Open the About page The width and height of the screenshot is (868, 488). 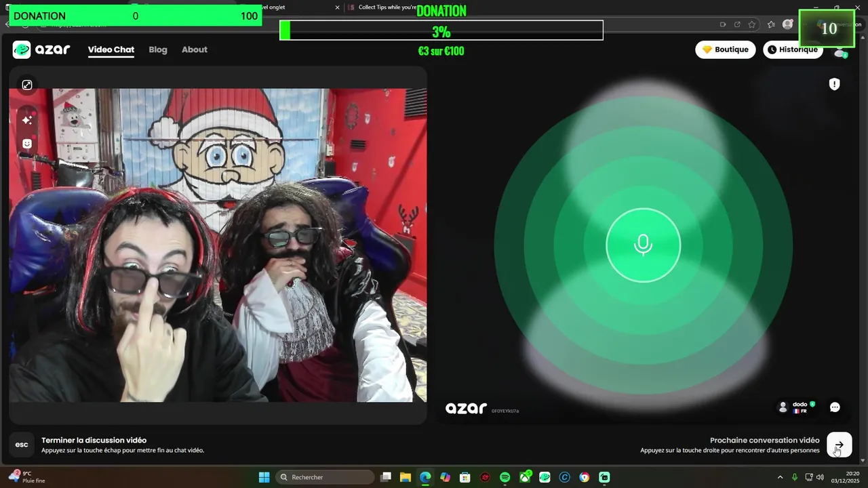[x=195, y=49]
